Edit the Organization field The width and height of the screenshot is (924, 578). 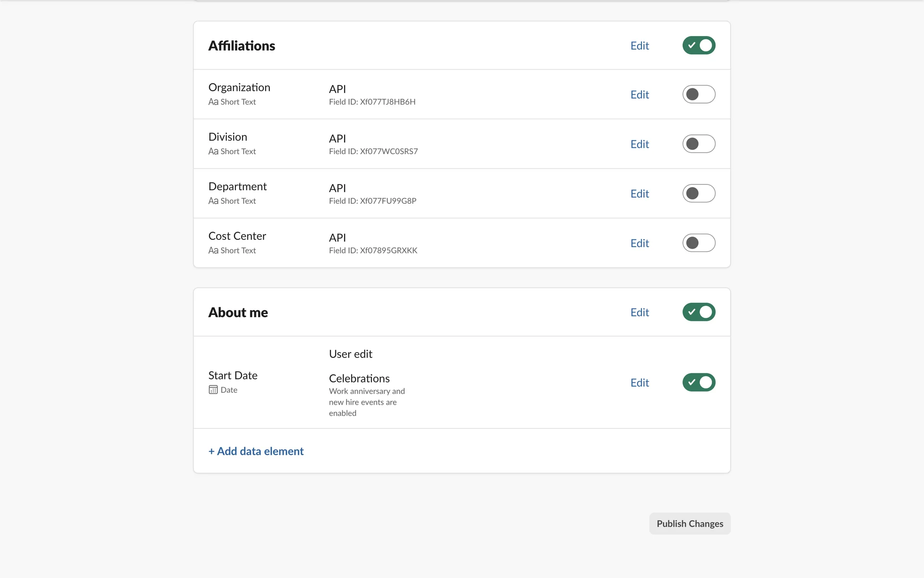click(x=640, y=95)
